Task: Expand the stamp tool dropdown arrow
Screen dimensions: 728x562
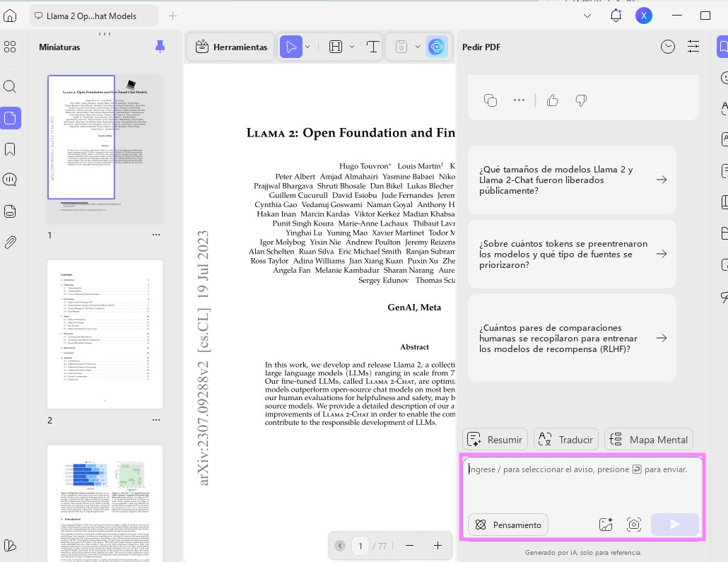Action: [x=418, y=47]
